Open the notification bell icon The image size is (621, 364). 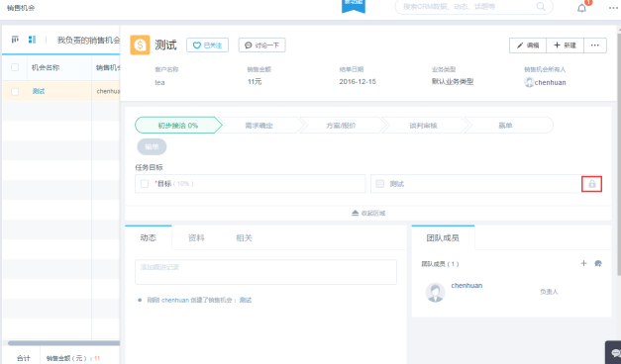point(581,8)
